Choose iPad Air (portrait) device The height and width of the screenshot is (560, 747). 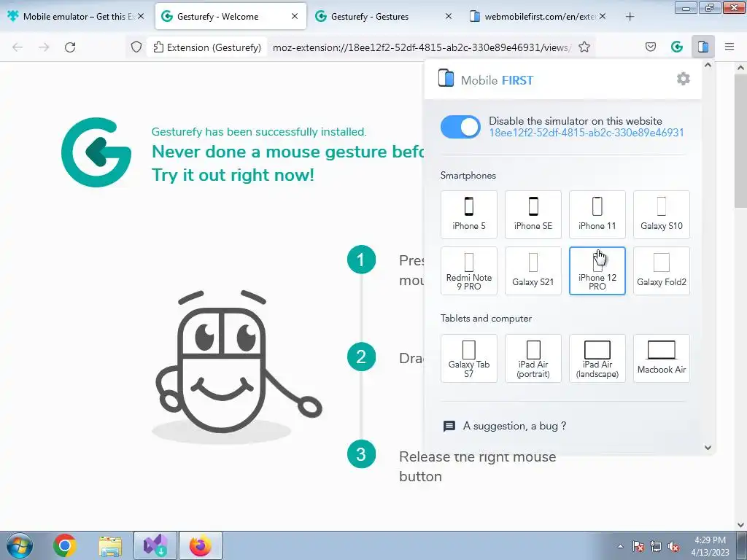click(x=533, y=359)
